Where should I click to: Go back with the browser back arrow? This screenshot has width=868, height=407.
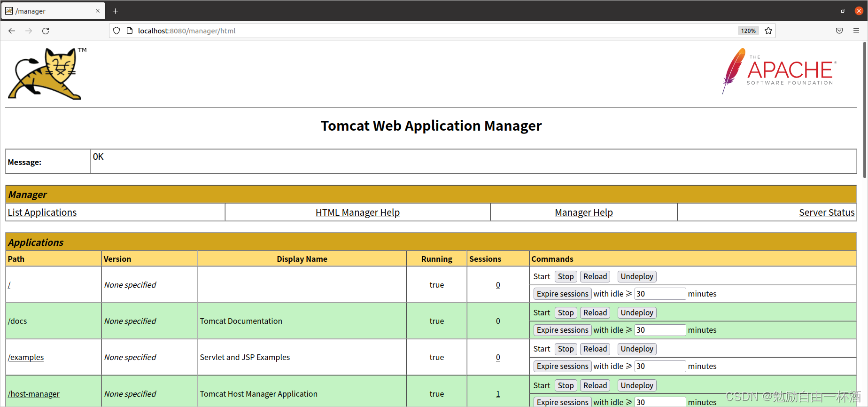(x=12, y=31)
